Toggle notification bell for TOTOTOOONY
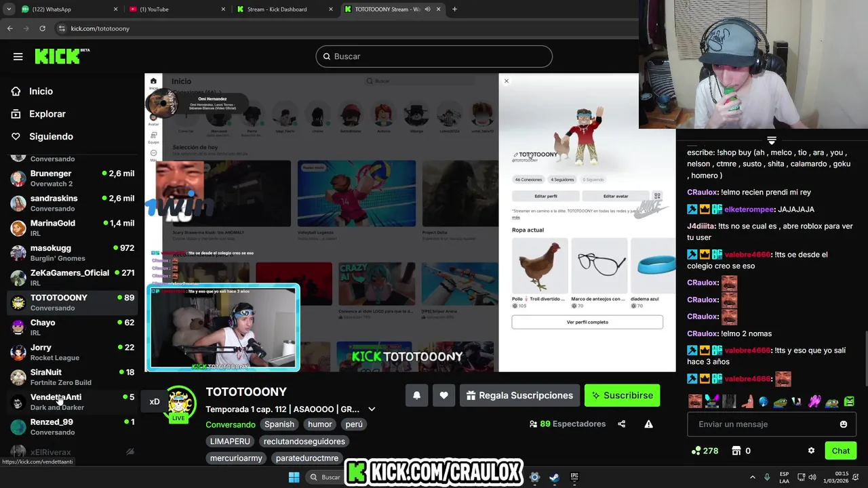This screenshot has width=868, height=488. [417, 396]
